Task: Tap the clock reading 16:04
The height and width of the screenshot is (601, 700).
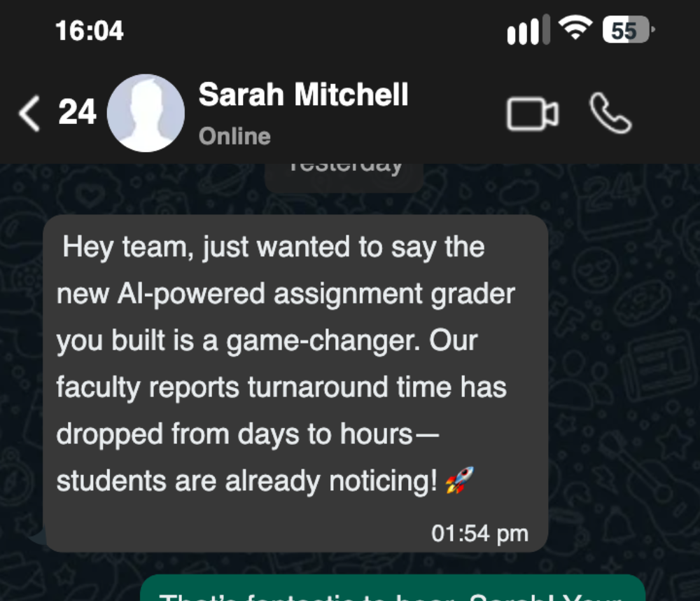Action: [89, 30]
